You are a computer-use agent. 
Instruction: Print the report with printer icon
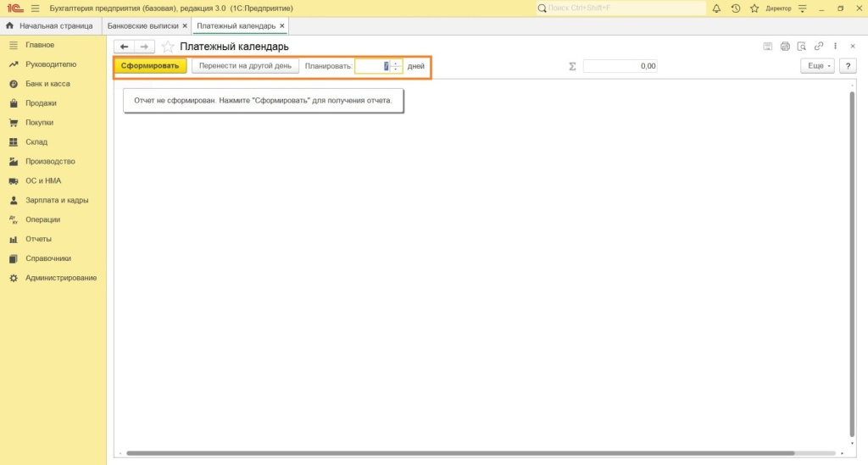pyautogui.click(x=785, y=47)
